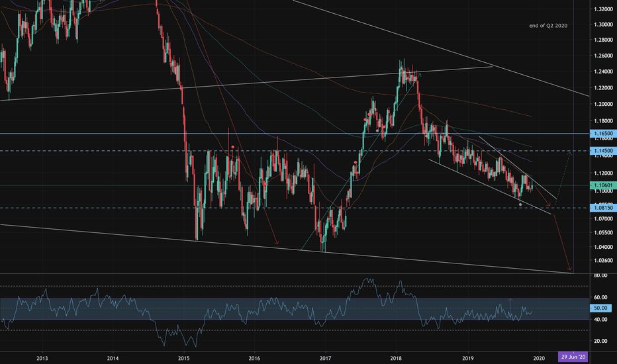Click the RSI 50.00 value label
The image size is (617, 364).
601,308
